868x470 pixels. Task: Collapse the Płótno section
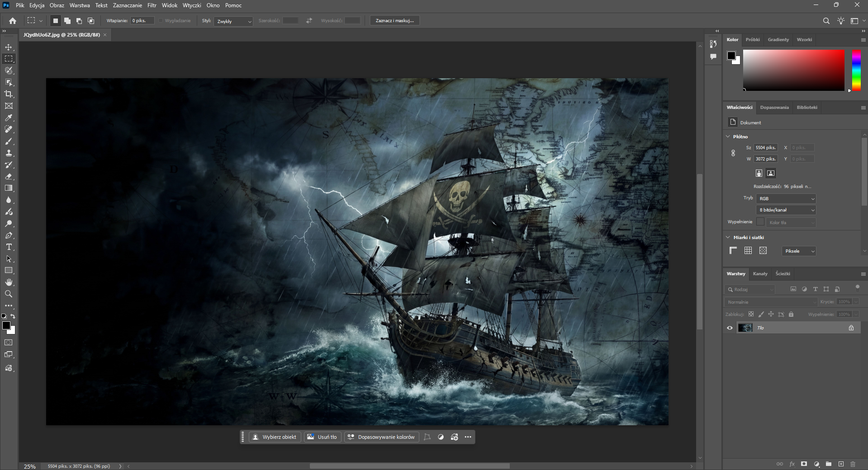[728, 136]
